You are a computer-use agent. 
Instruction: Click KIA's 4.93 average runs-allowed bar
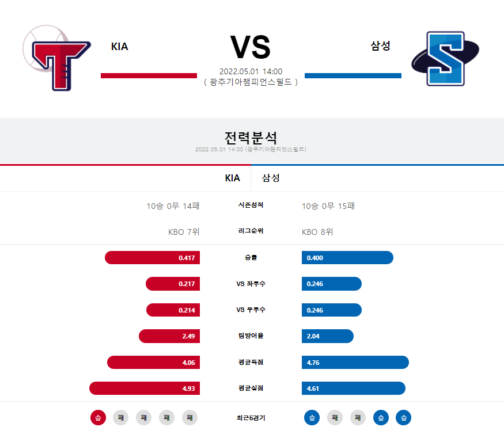click(x=145, y=389)
